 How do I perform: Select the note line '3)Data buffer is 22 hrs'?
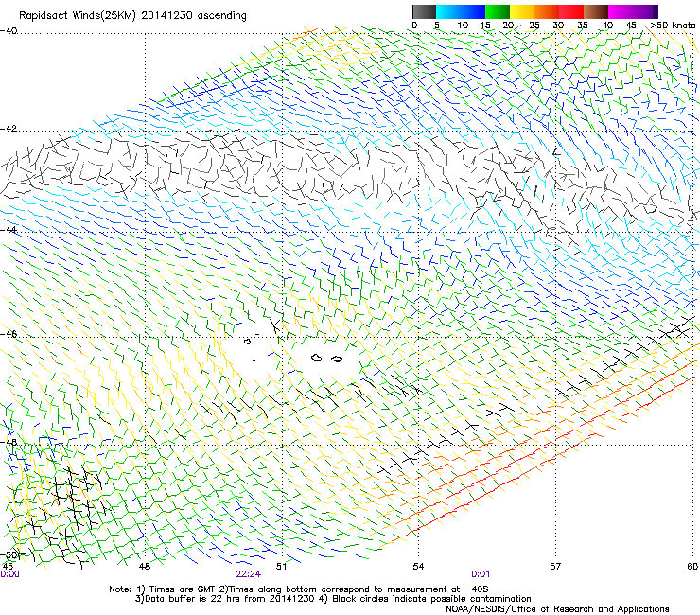coord(333,599)
